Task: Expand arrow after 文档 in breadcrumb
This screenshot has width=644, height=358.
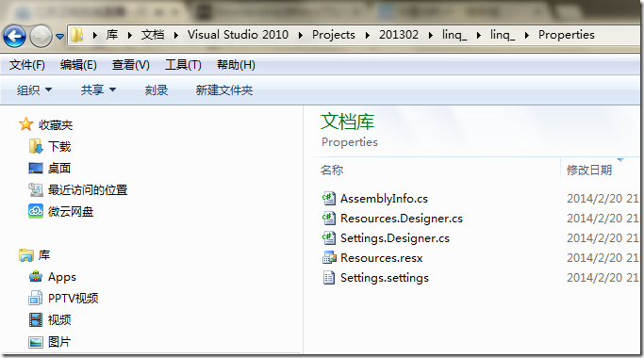Action: [x=175, y=35]
